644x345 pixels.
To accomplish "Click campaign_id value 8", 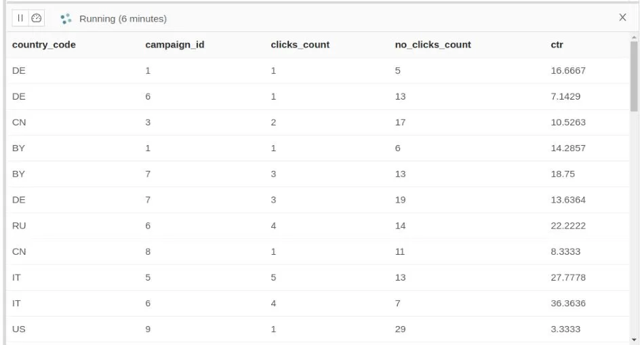I will [148, 251].
